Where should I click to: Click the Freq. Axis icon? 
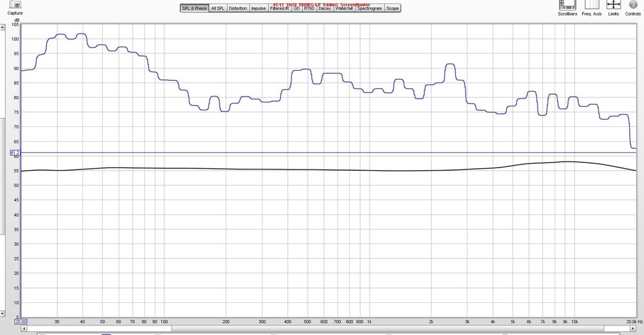click(x=592, y=5)
